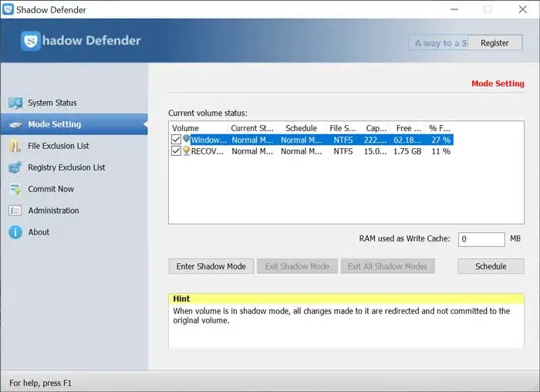Click the title bar Shadow Defender icon

[8, 9]
